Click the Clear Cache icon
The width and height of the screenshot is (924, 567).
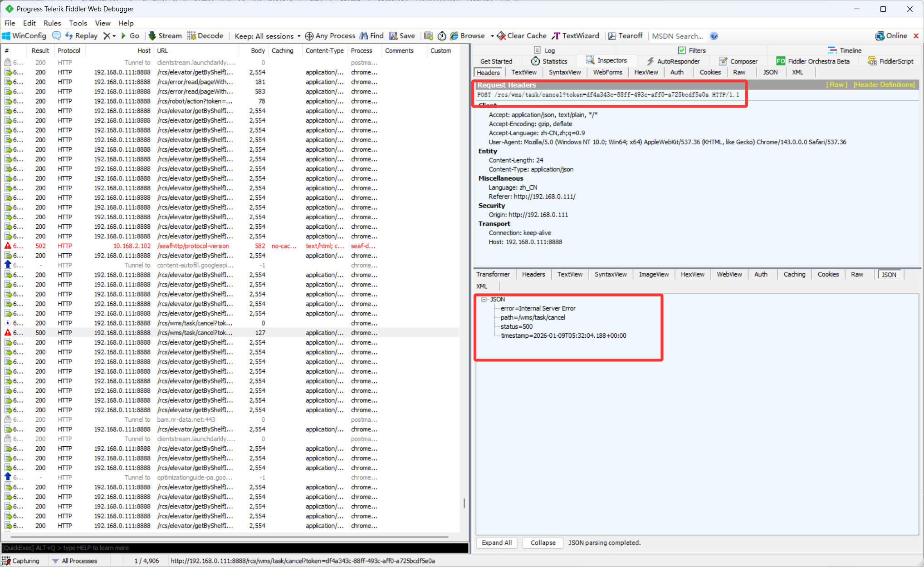[x=501, y=36]
